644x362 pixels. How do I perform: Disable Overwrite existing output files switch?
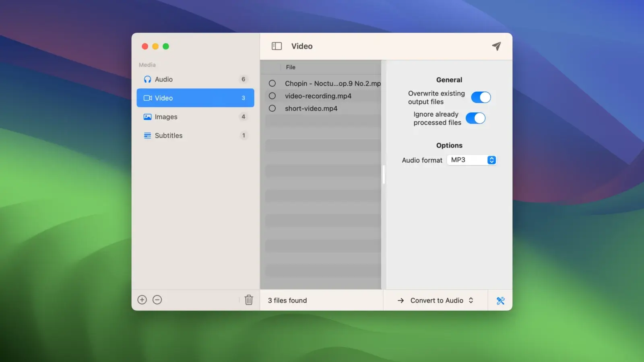481,97
